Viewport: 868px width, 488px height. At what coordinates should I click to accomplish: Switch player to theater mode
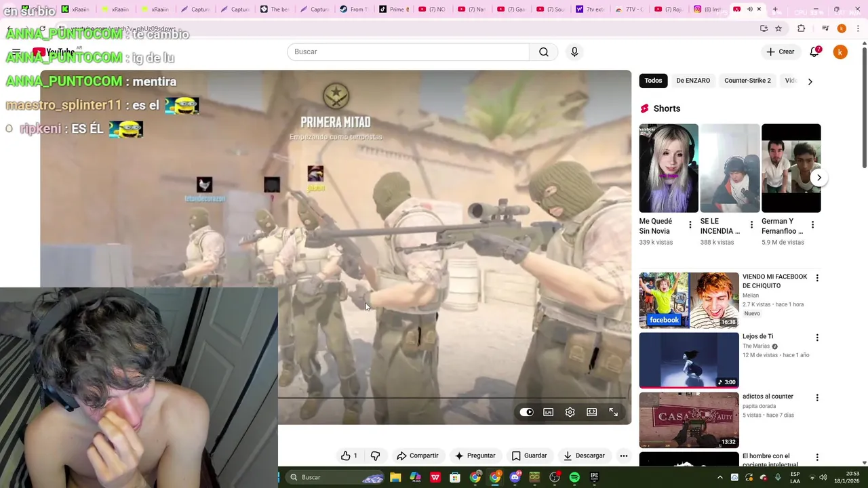coord(591,412)
